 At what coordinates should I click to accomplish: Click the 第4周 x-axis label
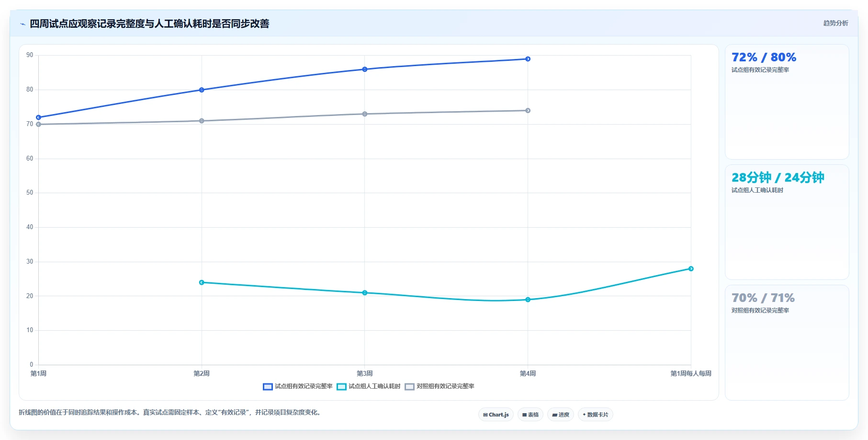[x=528, y=374]
